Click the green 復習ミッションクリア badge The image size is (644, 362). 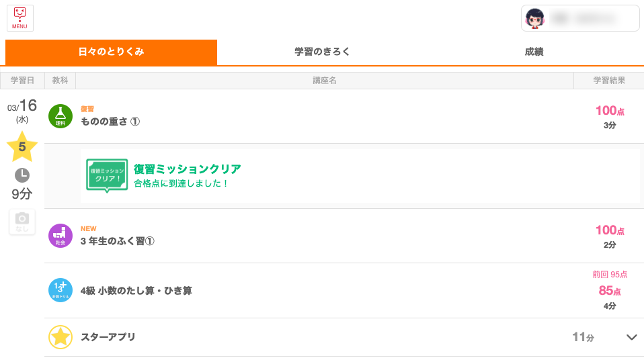click(x=107, y=176)
